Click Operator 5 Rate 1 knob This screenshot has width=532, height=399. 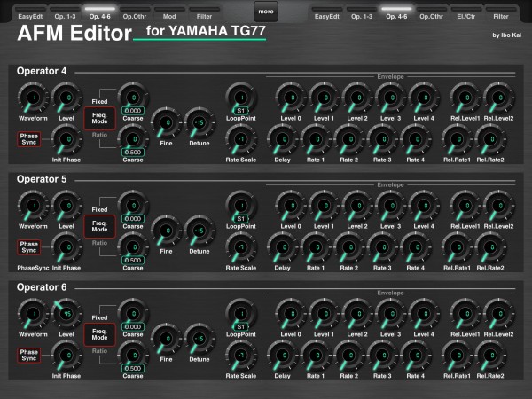click(x=316, y=247)
